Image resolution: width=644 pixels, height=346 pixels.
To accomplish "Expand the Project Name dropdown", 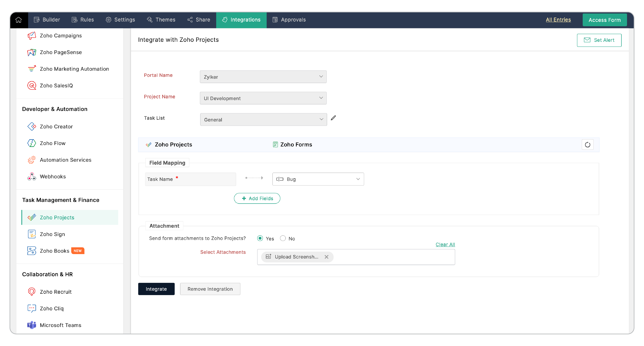I will [x=263, y=98].
